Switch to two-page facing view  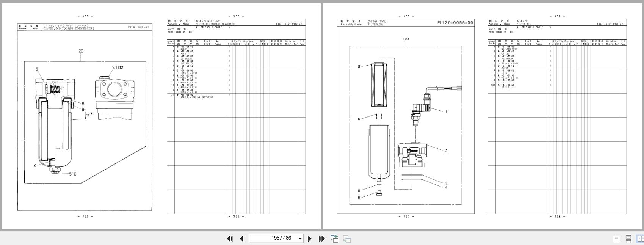point(640,239)
